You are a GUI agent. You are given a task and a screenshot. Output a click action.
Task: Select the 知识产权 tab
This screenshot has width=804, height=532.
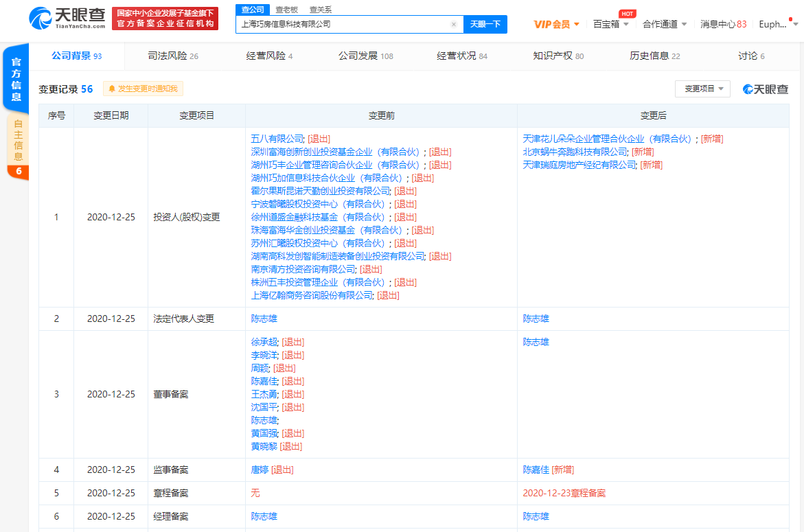558,56
